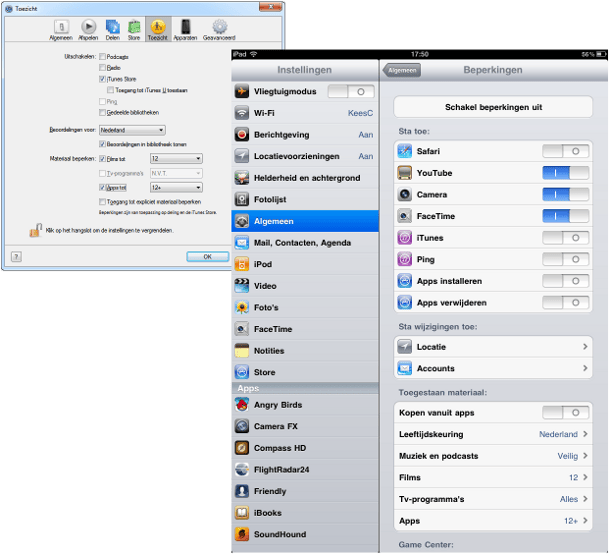Open the Nederland ratings country dropdown
612x555 pixels.
[x=132, y=130]
